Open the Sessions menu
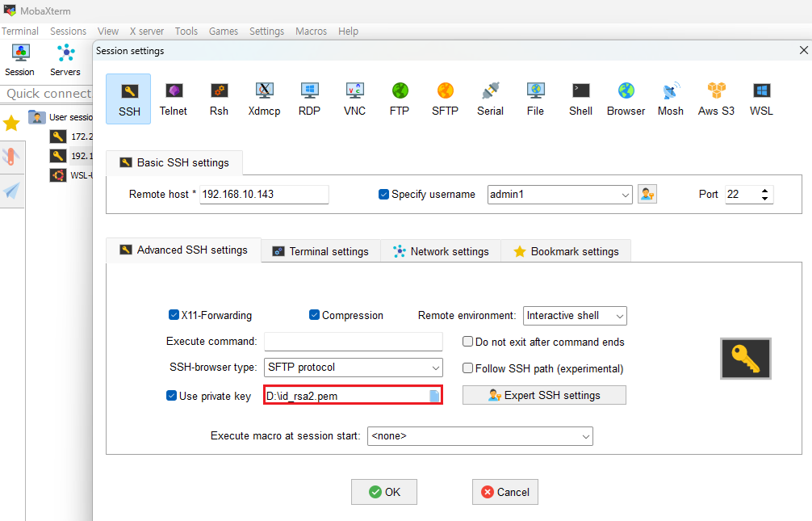 point(69,32)
